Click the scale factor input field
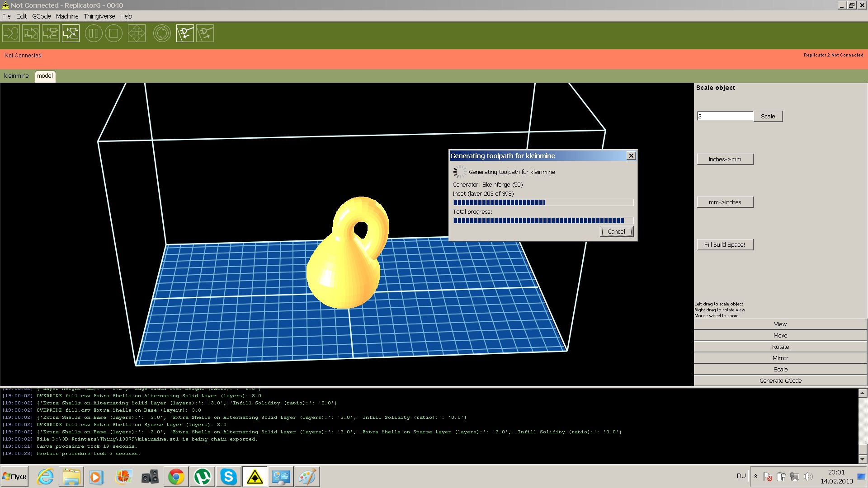Screen dimensions: 868x488 [725, 117]
